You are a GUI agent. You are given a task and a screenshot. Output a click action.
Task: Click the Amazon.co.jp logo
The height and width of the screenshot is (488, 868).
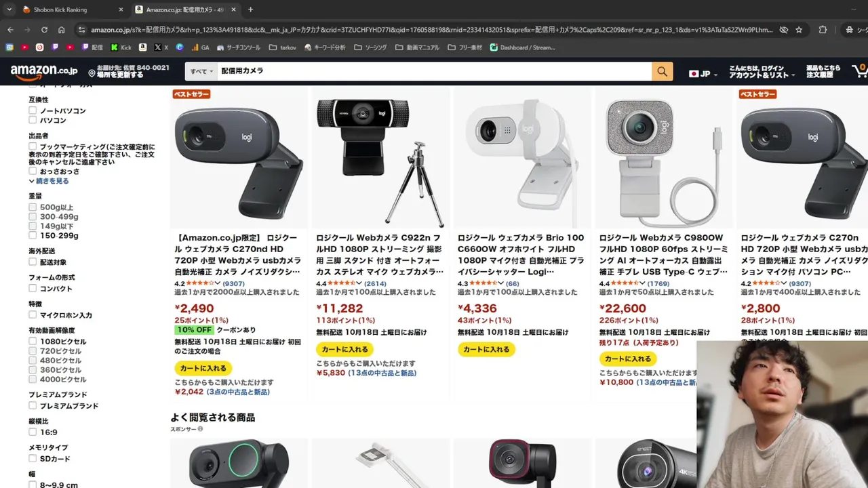[x=44, y=71]
